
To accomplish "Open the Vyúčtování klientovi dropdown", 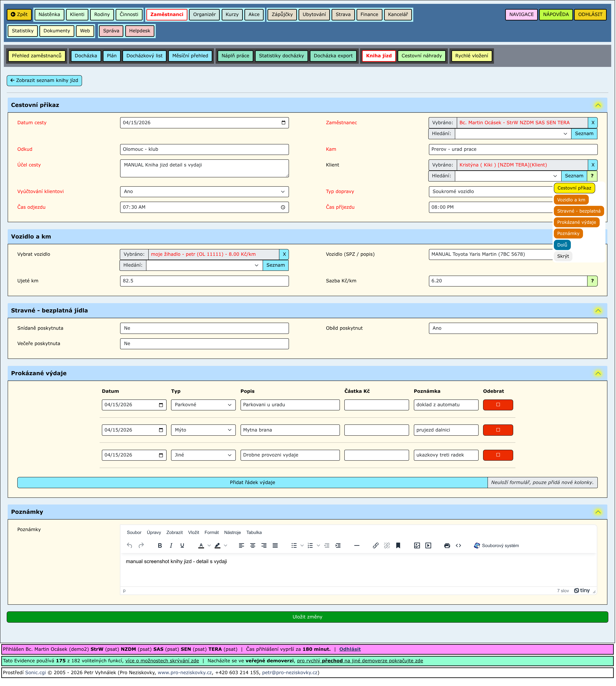I will click(x=204, y=192).
